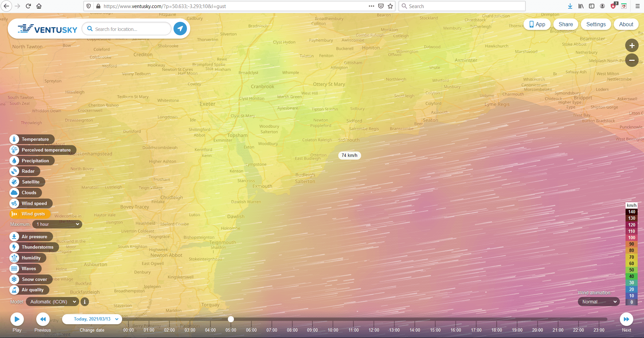Reload the page in the browser
Viewport: 644px width, 338px height.
coord(28,6)
